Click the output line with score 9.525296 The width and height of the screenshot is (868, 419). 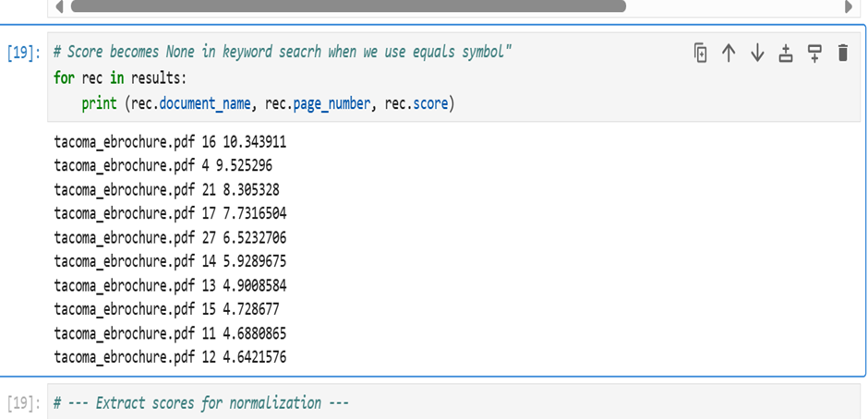click(163, 165)
